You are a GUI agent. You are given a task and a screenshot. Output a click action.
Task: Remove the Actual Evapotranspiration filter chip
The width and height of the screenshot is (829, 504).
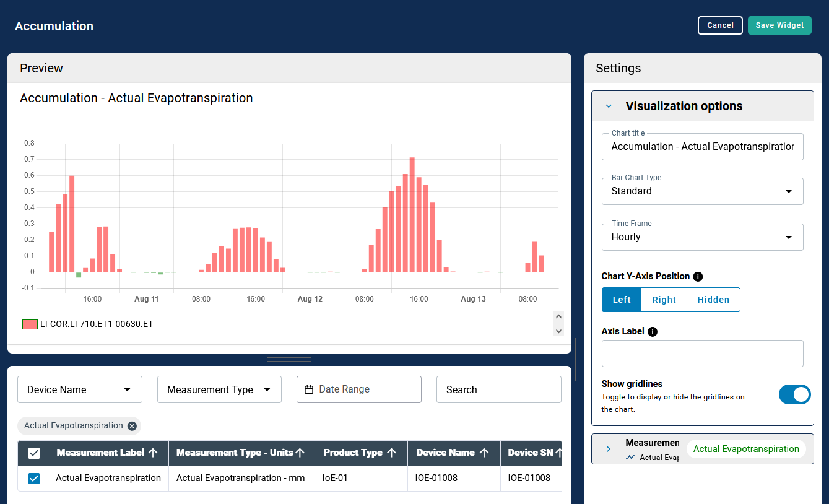[132, 426]
